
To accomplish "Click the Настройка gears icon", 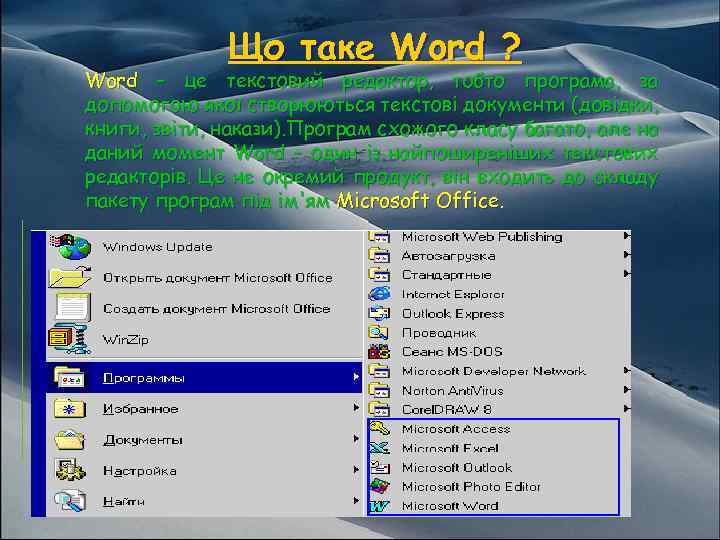I will click(70, 470).
